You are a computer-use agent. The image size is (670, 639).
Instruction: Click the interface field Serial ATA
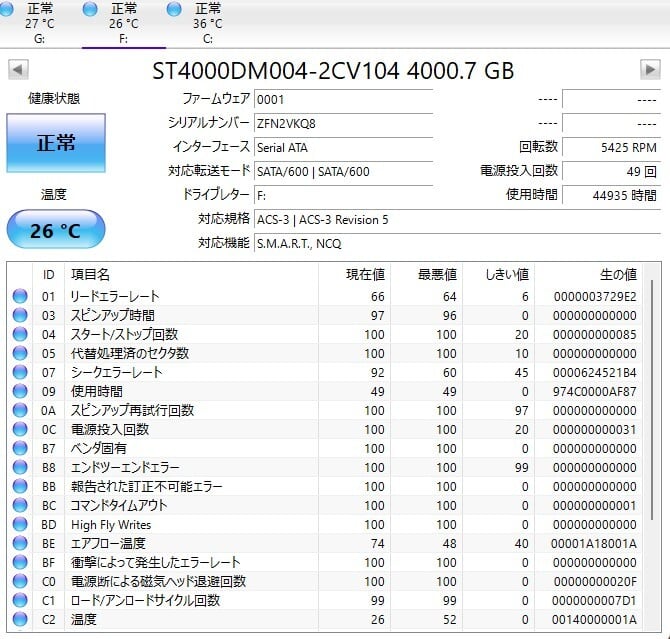(344, 147)
